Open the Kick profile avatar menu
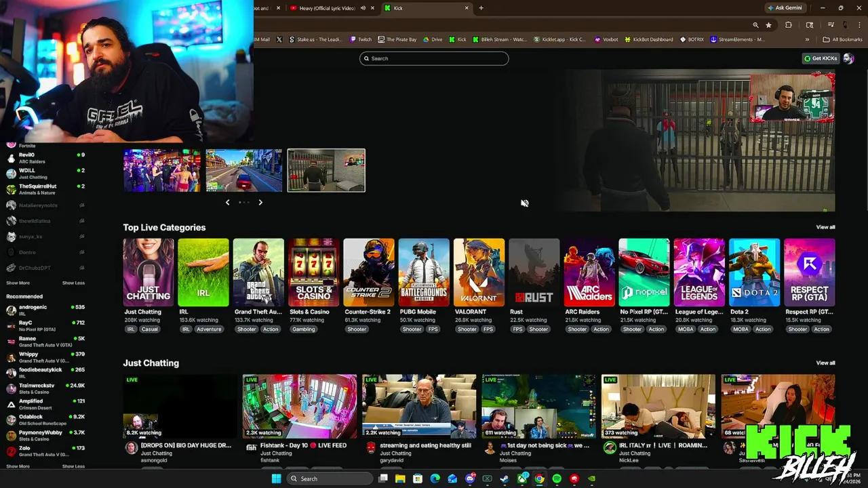The height and width of the screenshot is (488, 868). tap(848, 58)
